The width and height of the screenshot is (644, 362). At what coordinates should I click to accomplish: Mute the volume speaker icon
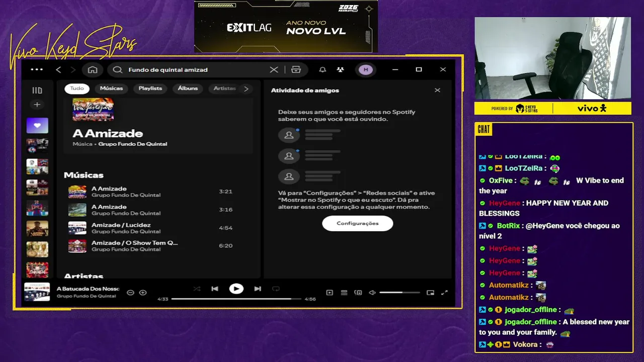372,293
